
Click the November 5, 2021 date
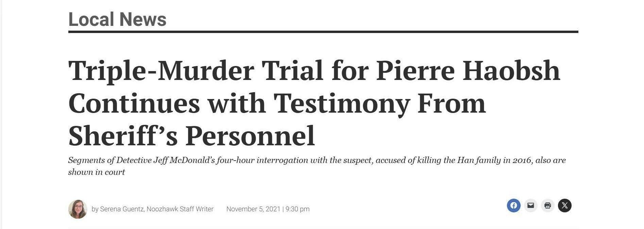pyautogui.click(x=253, y=209)
